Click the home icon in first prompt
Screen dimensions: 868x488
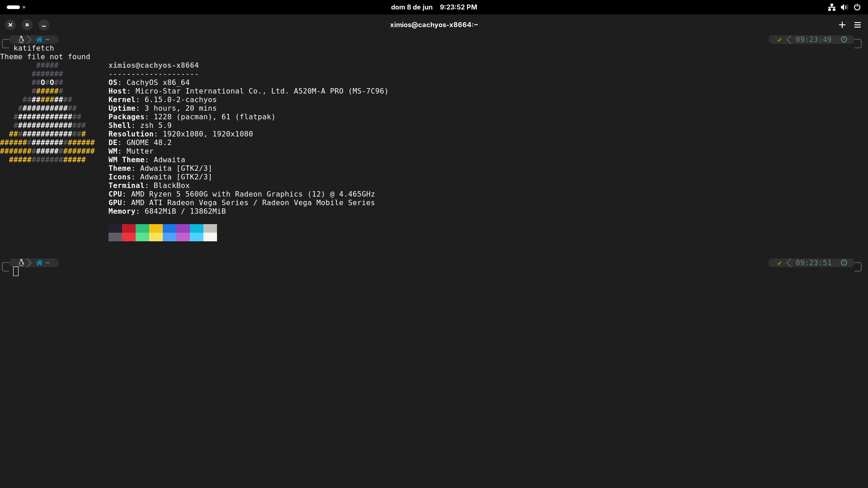coord(39,40)
